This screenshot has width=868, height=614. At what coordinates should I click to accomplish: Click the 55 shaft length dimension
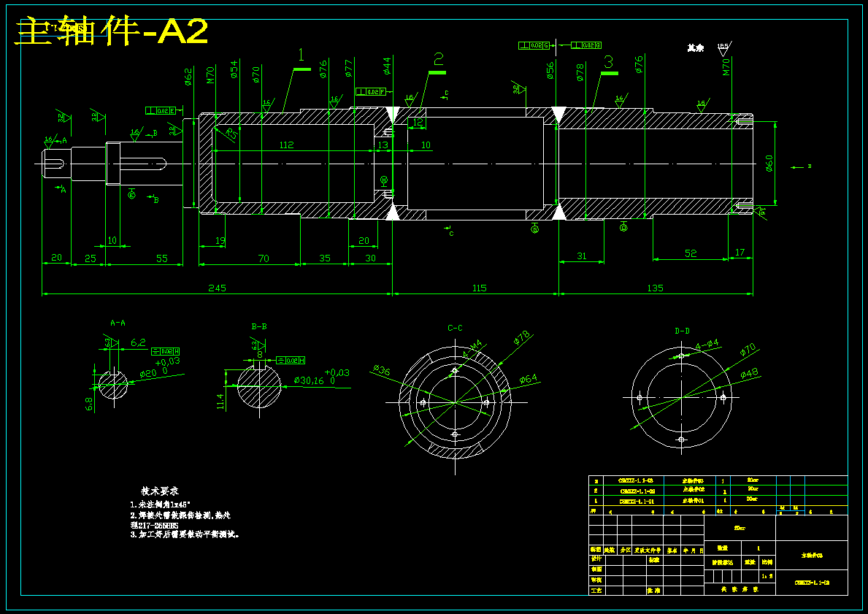click(161, 258)
